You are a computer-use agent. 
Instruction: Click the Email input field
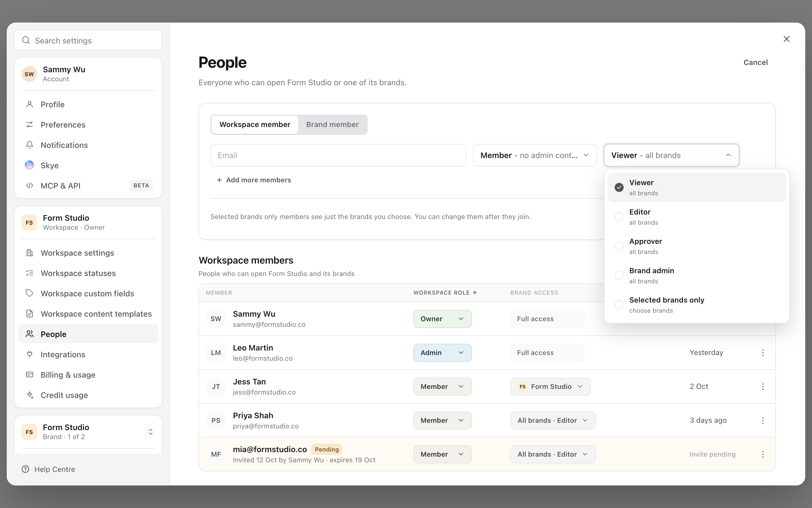(338, 155)
